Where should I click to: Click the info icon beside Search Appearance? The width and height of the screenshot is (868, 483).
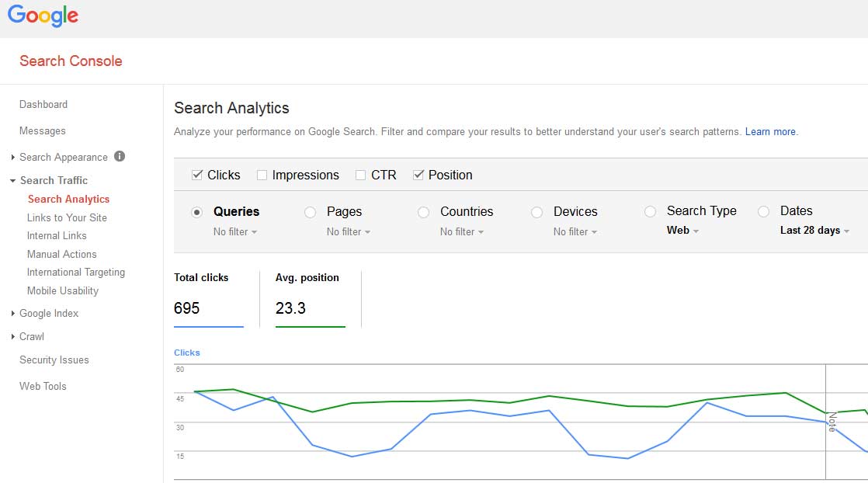pyautogui.click(x=119, y=157)
